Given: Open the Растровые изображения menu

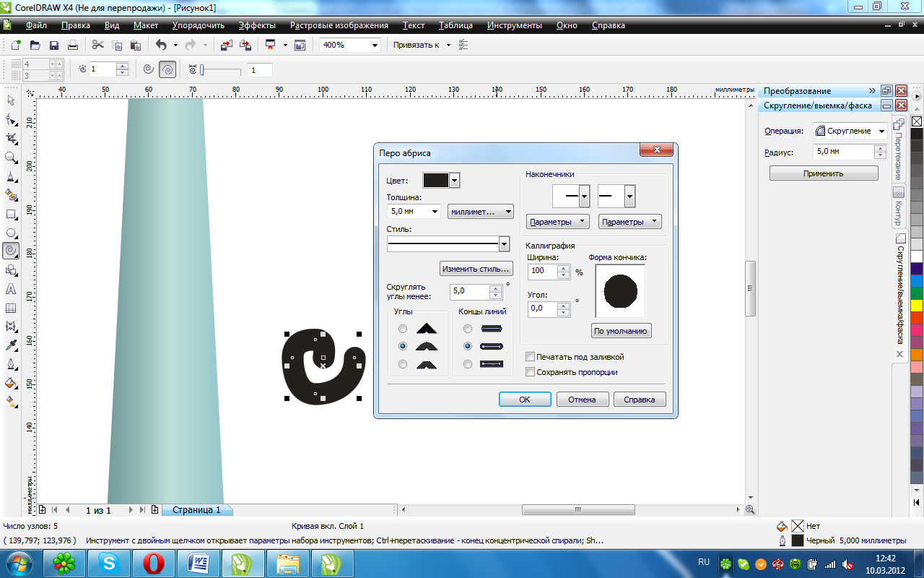Looking at the screenshot, I should coord(339,25).
